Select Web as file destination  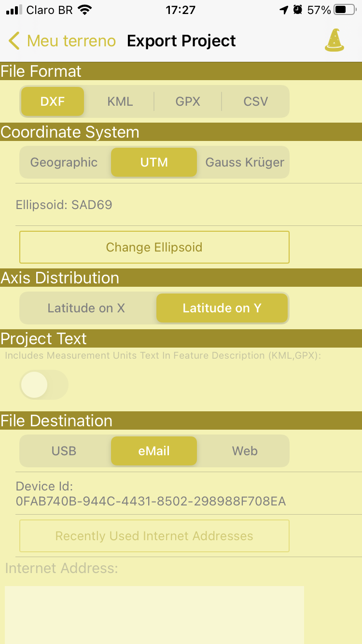[245, 451]
